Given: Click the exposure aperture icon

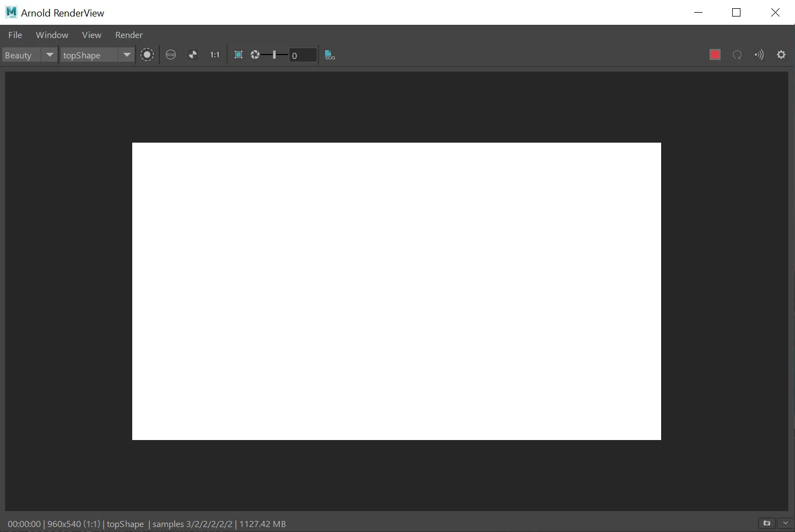Looking at the screenshot, I should tap(255, 55).
